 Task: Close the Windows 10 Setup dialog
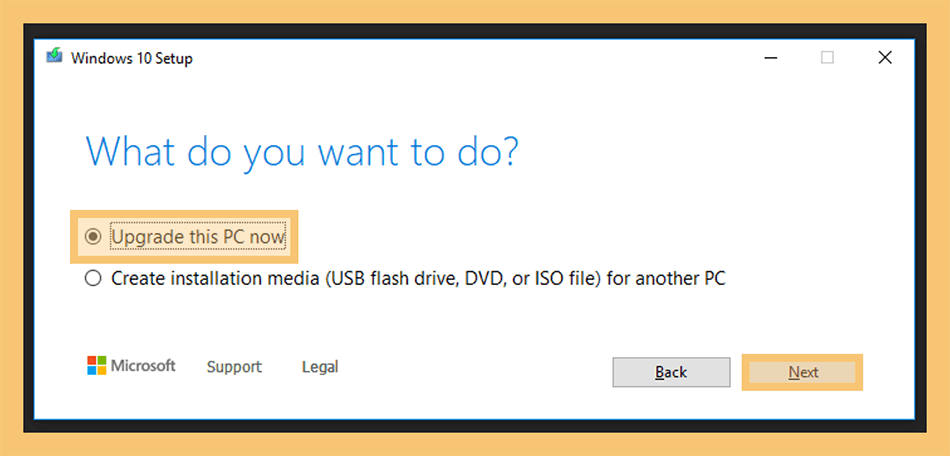pos(885,58)
